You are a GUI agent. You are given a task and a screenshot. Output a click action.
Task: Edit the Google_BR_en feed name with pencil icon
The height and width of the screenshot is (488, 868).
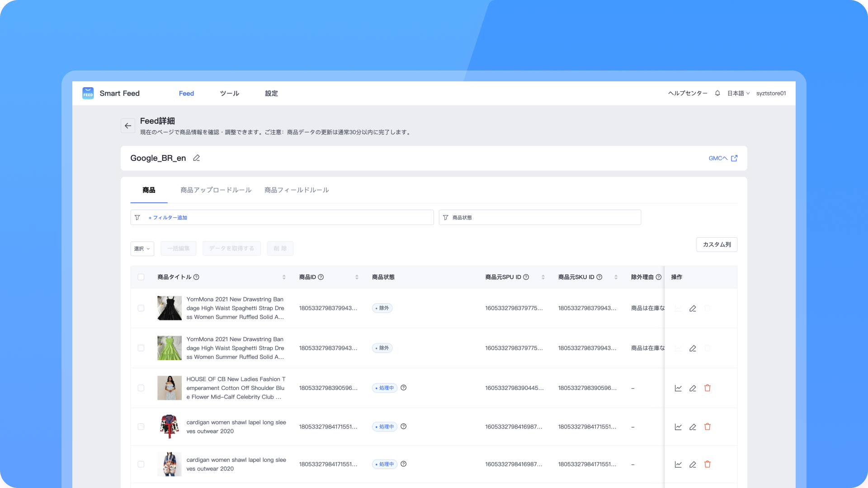[196, 158]
